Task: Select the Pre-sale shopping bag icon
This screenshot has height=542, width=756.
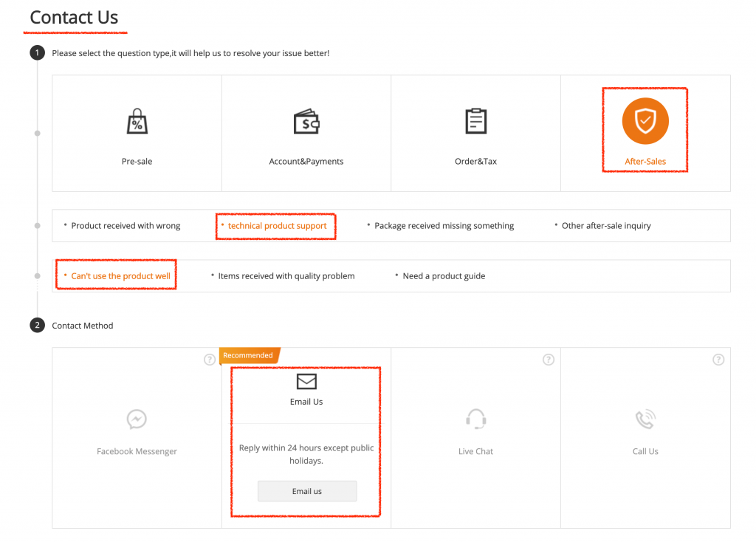Action: click(x=137, y=121)
